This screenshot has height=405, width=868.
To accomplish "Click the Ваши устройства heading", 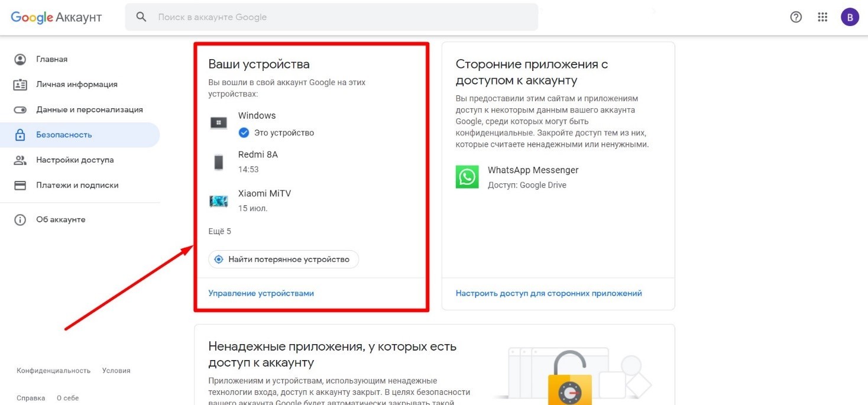I will point(259,64).
